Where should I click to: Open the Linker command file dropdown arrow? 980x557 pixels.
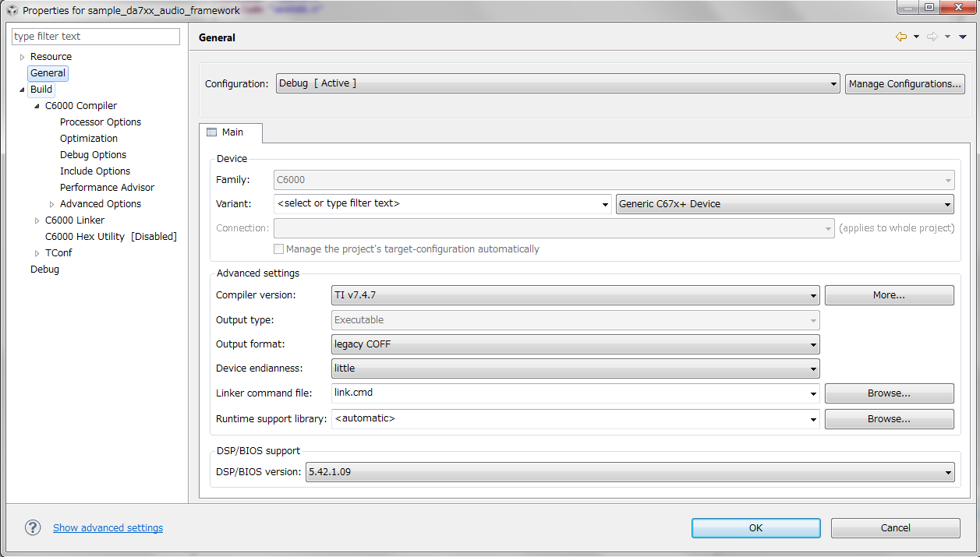(x=814, y=393)
